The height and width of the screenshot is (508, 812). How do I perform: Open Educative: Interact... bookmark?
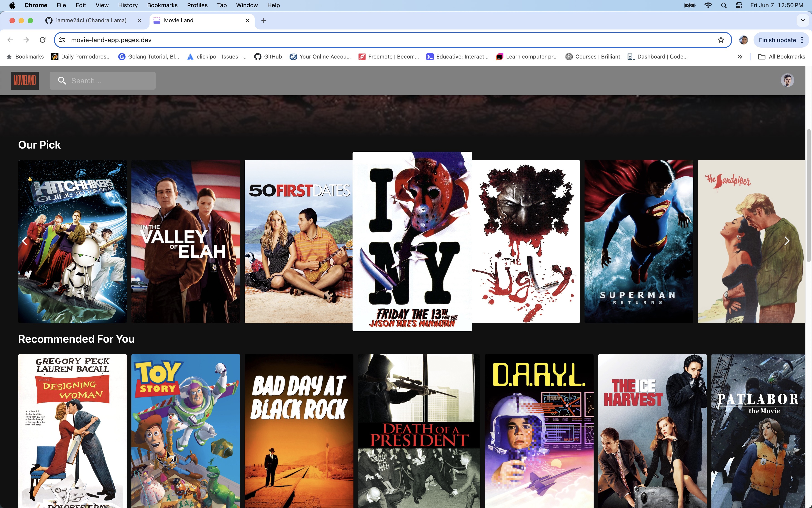(458, 57)
